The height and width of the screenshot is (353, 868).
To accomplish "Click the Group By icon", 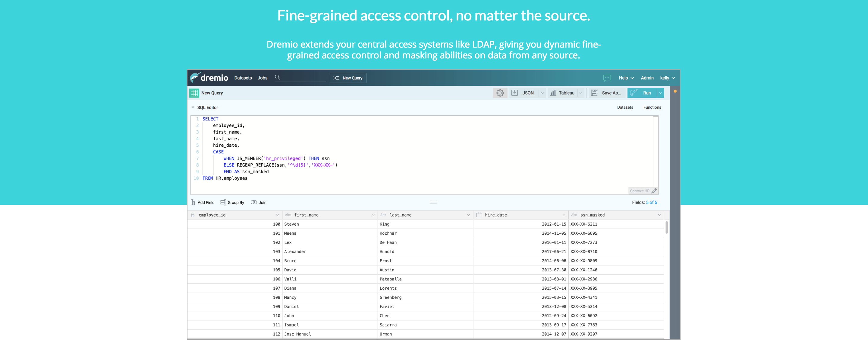I will 223,202.
